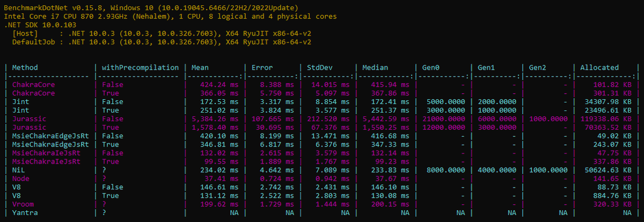Image resolution: width=644 pixels, height=222 pixels.
Task: Click the [Host] runtime line
Action: pos(162,33)
